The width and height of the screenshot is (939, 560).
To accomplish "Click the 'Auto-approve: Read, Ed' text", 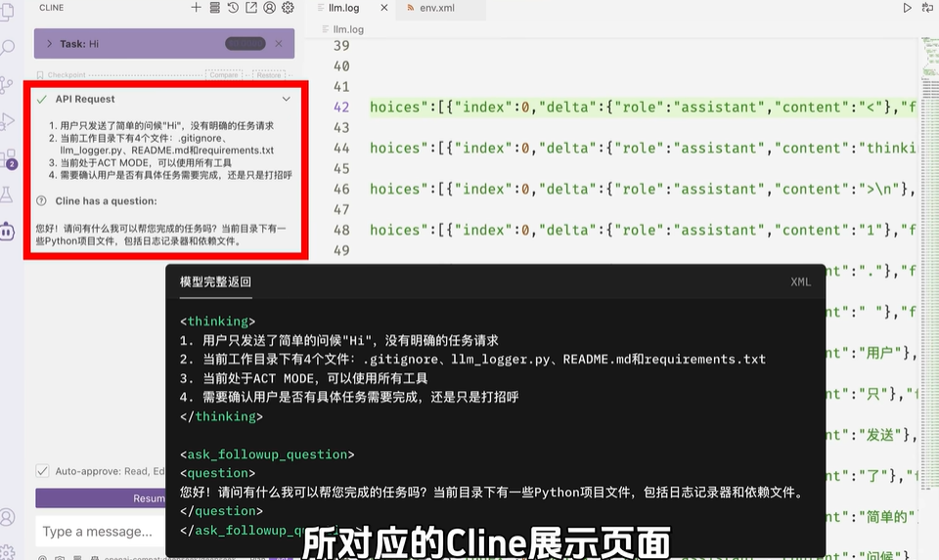I will click(x=111, y=471).
